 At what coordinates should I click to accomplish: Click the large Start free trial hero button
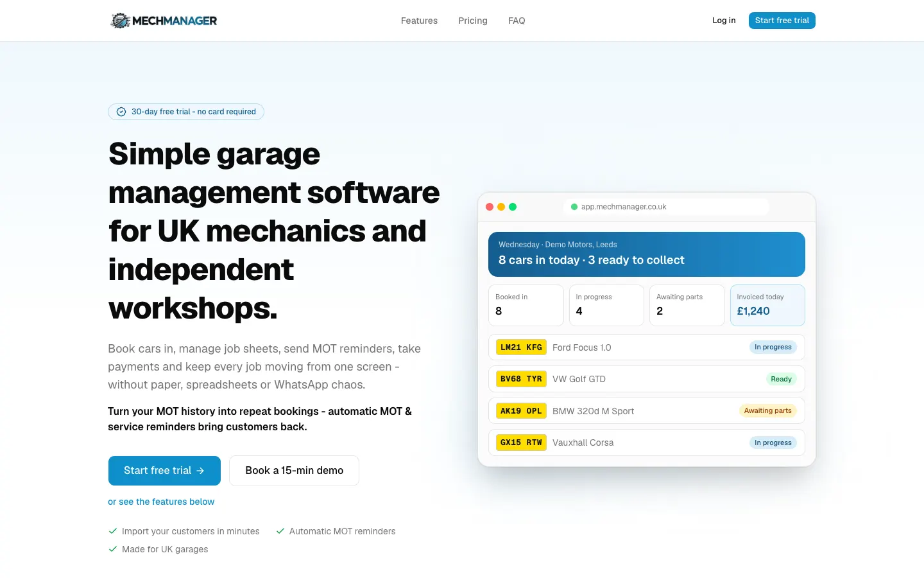point(164,471)
